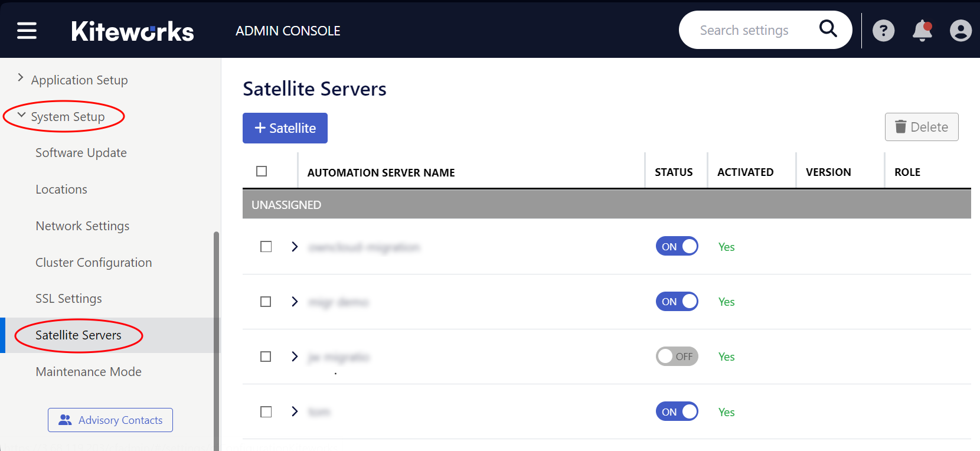Click the UNASSIGNED group row
Viewport: 980px width, 451px height.
point(607,204)
